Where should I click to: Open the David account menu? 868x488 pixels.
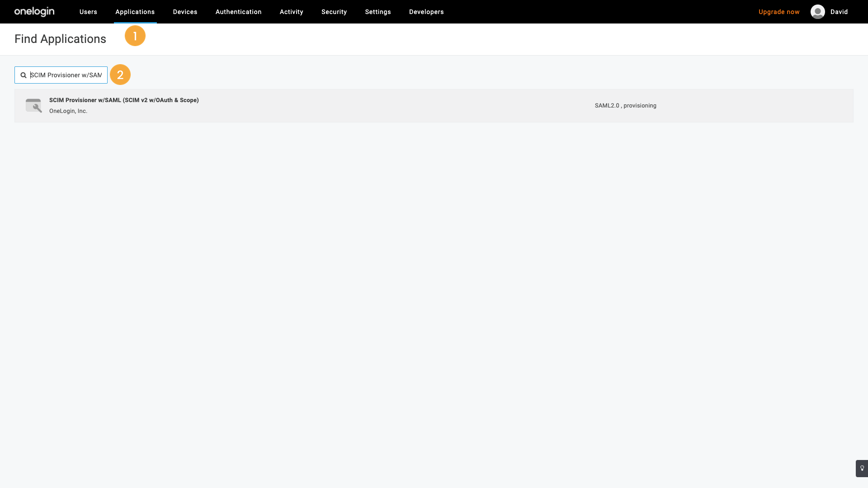click(x=839, y=12)
